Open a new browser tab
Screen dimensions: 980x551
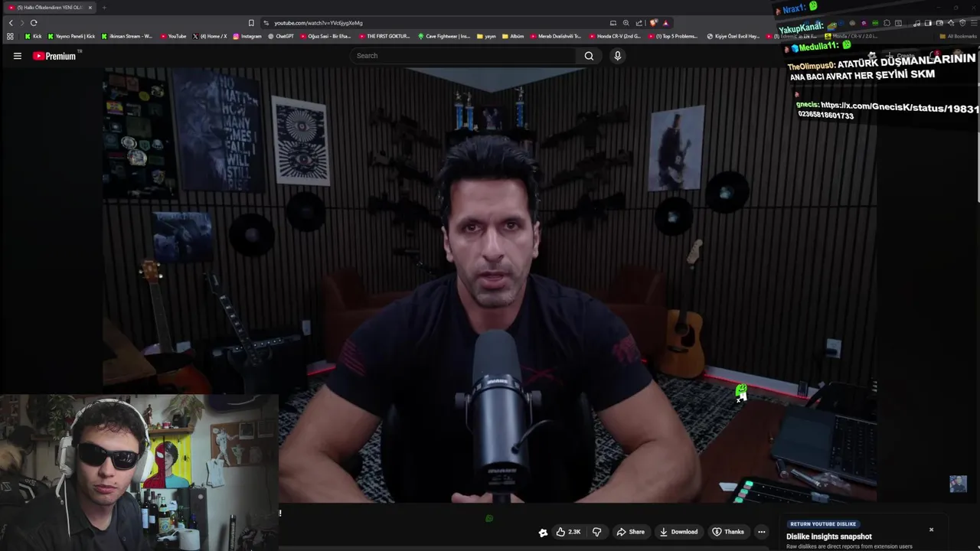104,8
